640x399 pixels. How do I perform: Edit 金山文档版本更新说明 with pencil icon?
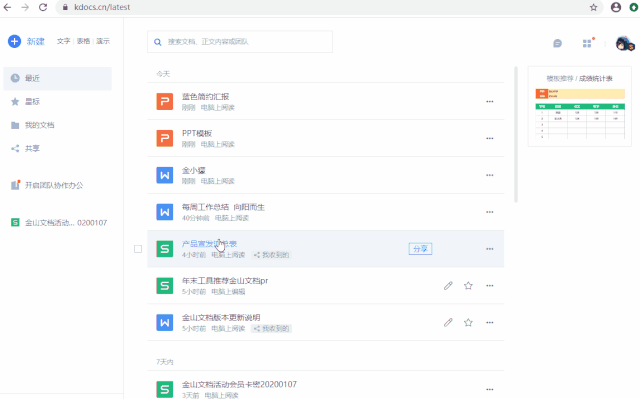448,322
